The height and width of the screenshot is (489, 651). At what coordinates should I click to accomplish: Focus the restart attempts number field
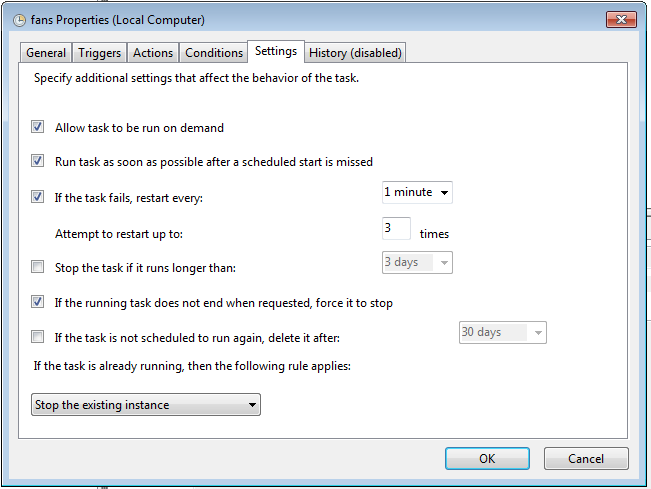(x=396, y=228)
